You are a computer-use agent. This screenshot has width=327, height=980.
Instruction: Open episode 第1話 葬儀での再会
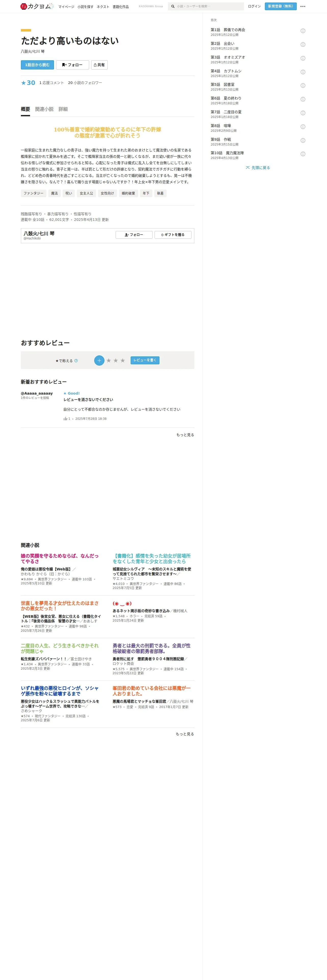tap(228, 30)
